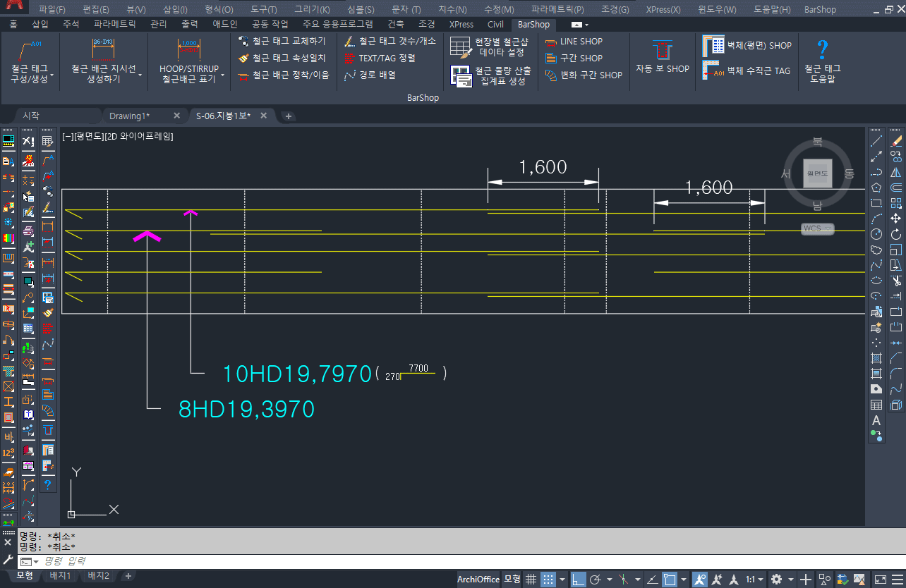The width and height of the screenshot is (906, 588).
Task: Click 철근 태그 교체하기 button
Action: [x=282, y=42]
